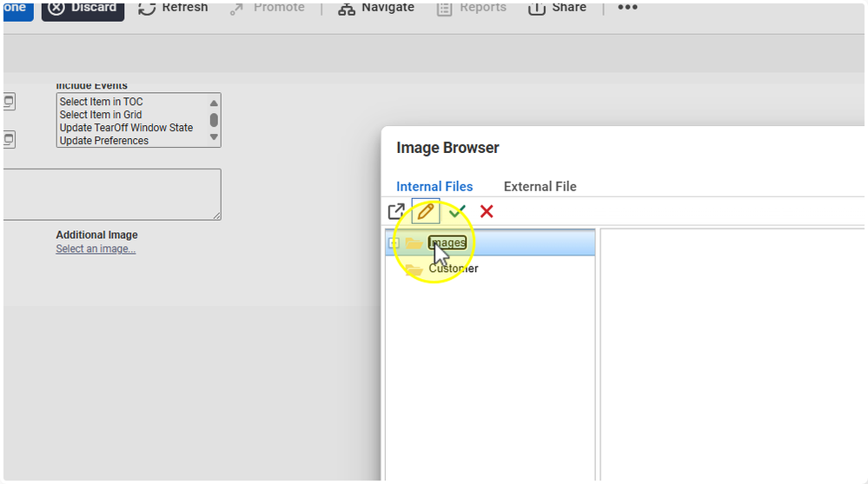This screenshot has height=484, width=868.
Task: Click the open-in-new-window icon in Image Browser
Action: [x=396, y=211]
